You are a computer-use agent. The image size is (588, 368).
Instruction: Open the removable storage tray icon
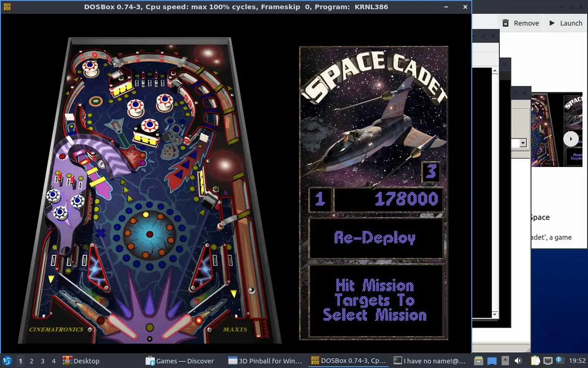coord(479,361)
